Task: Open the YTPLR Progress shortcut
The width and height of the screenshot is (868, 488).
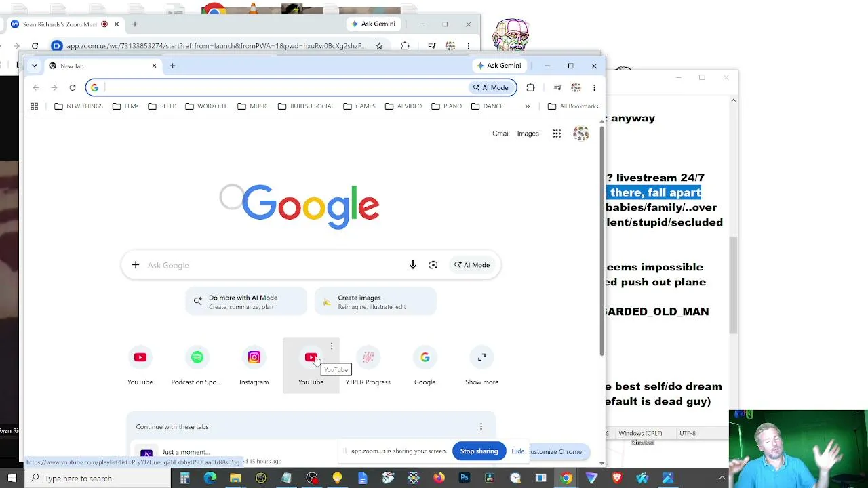Action: point(368,365)
